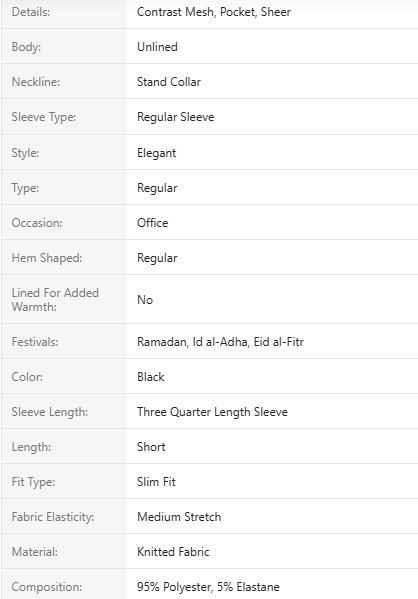
Task: Click the Elegant style value
Action: click(157, 153)
